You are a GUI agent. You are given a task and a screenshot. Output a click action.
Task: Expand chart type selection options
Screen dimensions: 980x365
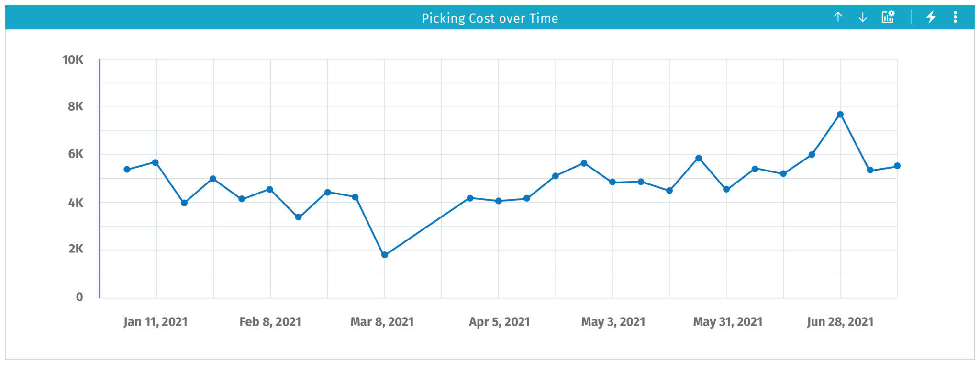coord(888,17)
